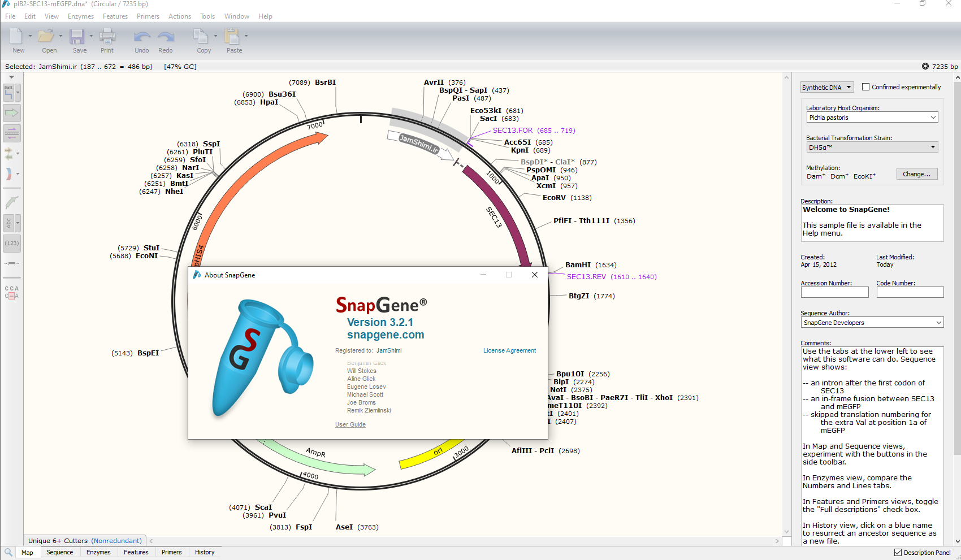
Task: Switch to the Primers tab at bottom
Action: [171, 552]
